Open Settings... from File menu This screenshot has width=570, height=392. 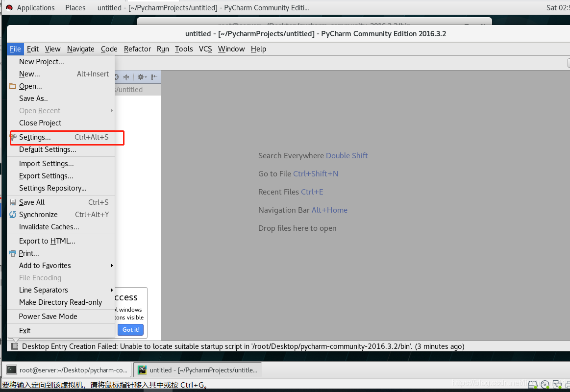pyautogui.click(x=61, y=137)
